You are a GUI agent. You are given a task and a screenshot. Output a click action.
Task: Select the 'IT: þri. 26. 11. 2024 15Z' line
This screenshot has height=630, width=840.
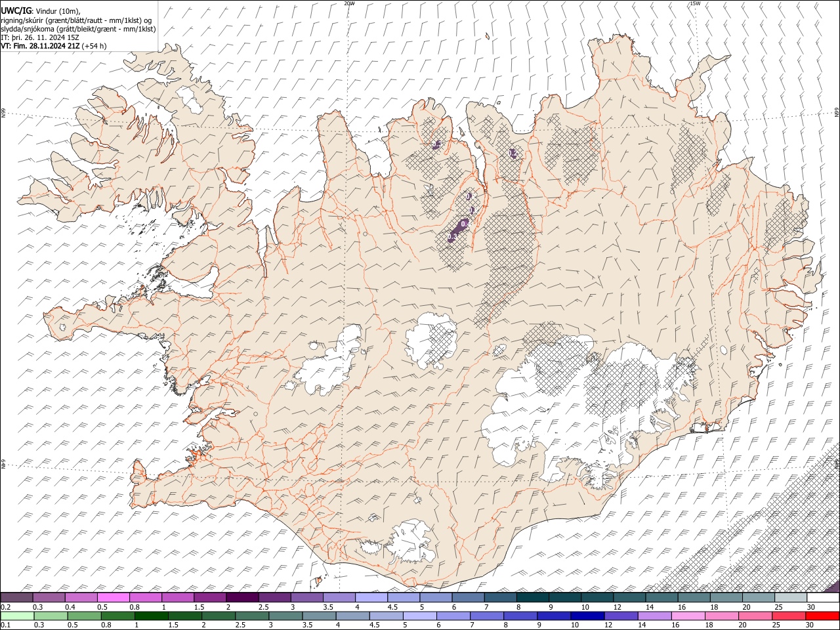click(x=39, y=37)
